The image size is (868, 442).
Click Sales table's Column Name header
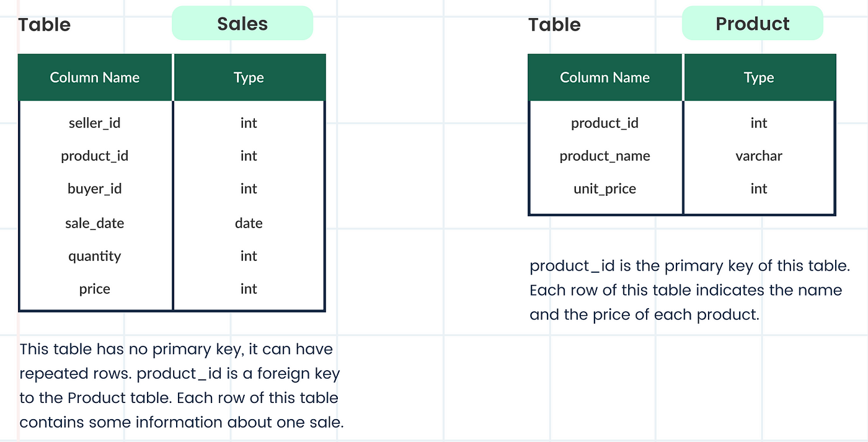[x=95, y=77]
